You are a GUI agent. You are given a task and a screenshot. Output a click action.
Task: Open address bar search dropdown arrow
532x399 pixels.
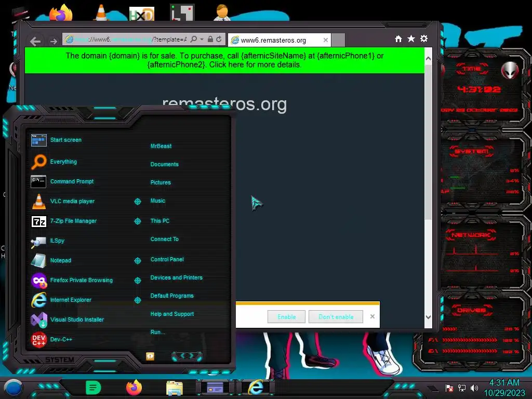202,39
